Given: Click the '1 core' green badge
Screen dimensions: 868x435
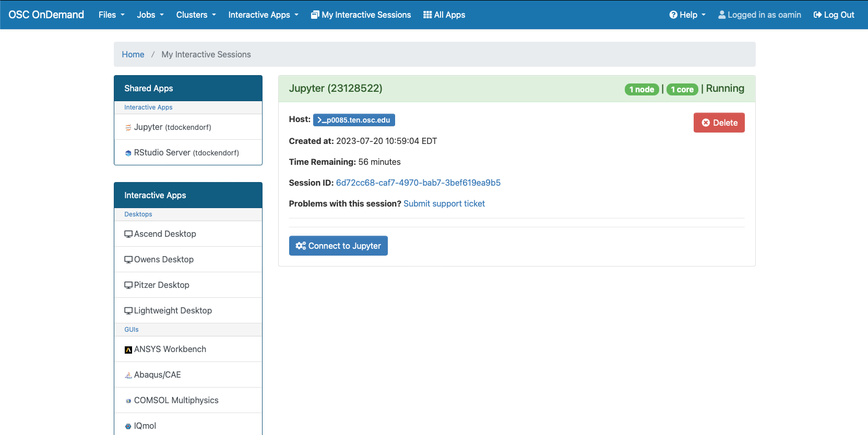Looking at the screenshot, I should pos(682,89).
